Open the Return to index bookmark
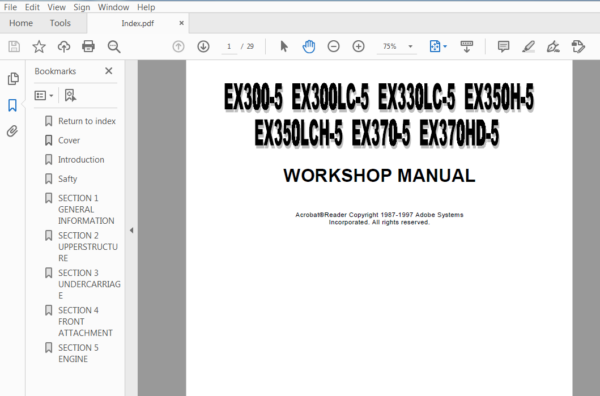 87,121
